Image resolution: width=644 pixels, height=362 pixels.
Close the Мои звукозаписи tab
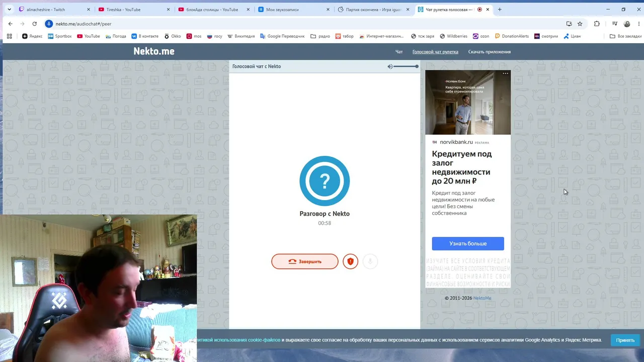328,10
